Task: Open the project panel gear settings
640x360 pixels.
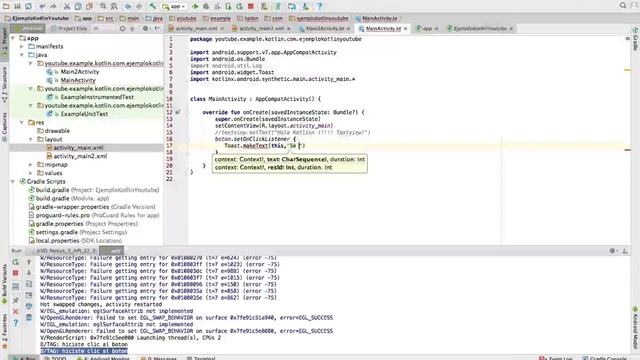Action: click(x=145, y=29)
